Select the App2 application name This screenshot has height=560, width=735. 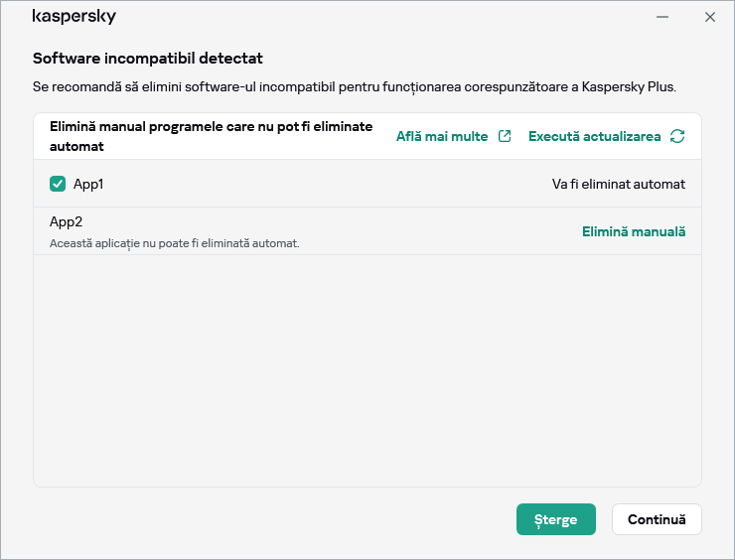[65, 221]
